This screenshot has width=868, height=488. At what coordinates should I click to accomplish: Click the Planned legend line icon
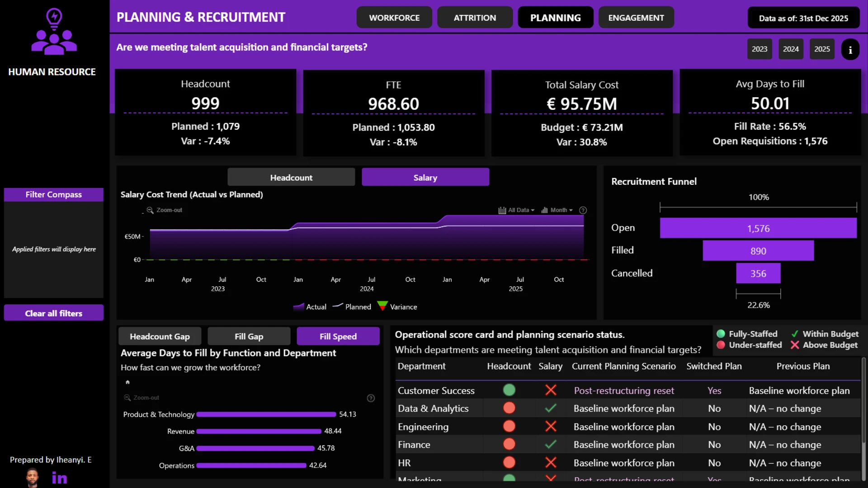[x=338, y=306]
